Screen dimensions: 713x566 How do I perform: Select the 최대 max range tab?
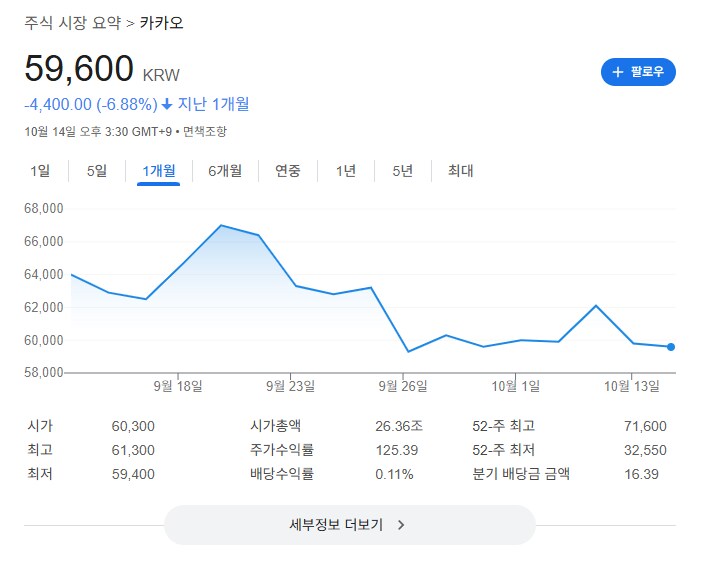pos(461,171)
